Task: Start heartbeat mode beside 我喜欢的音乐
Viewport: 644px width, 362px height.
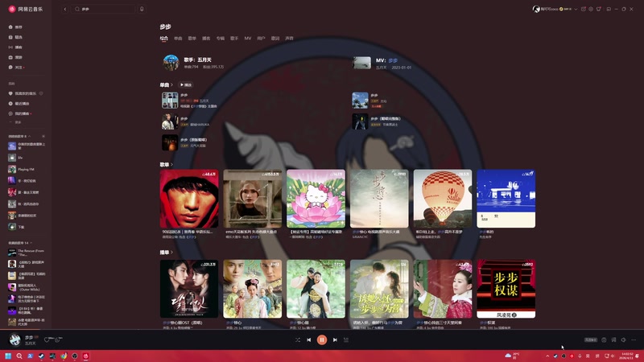Action: [41, 93]
